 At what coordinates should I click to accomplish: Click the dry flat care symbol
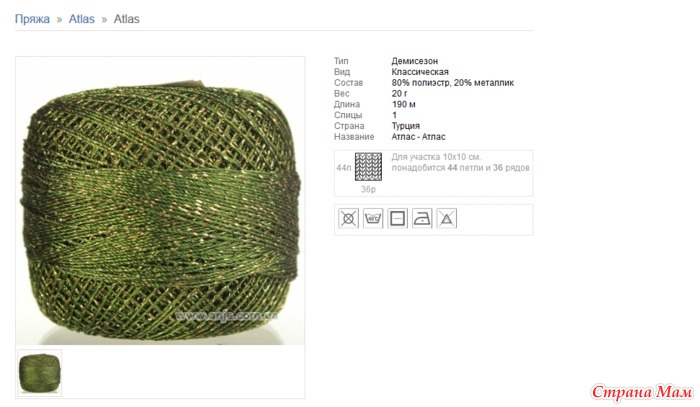click(x=397, y=219)
